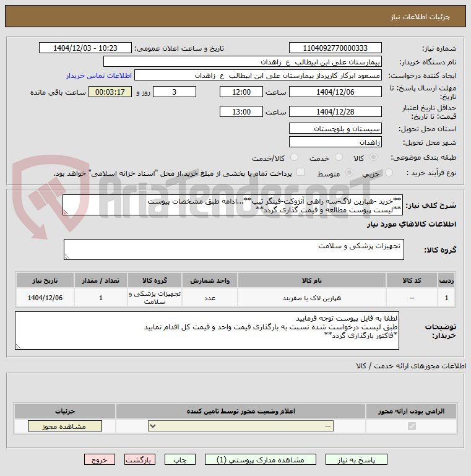Open مشاهده مدارک پیوستی (1) button
The height and width of the screenshot is (476, 471).
(261, 459)
